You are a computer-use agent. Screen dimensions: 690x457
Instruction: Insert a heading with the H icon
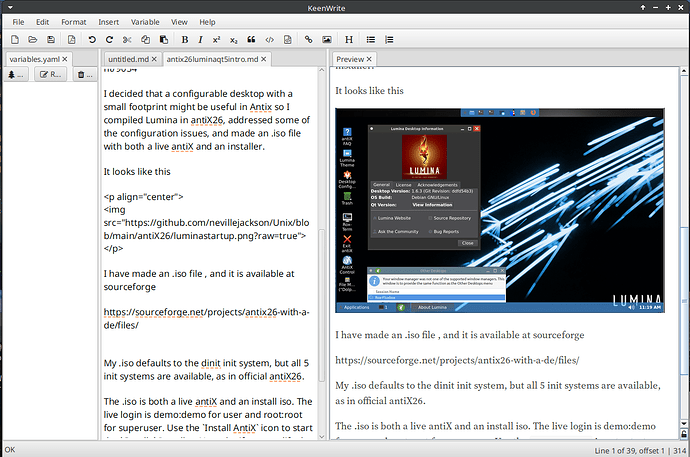coord(349,40)
